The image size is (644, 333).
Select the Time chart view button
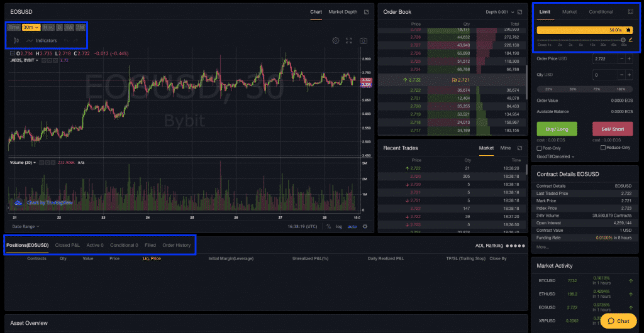point(14,28)
